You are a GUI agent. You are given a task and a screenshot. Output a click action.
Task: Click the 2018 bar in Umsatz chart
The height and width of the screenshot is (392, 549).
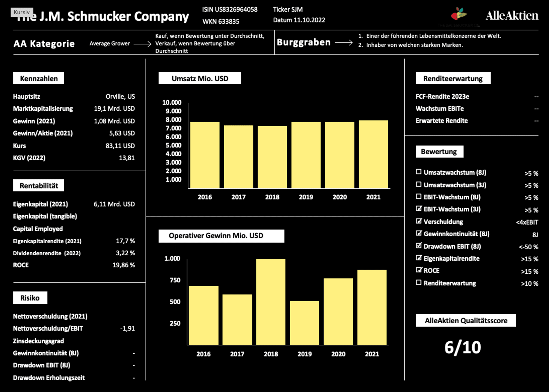(x=272, y=157)
